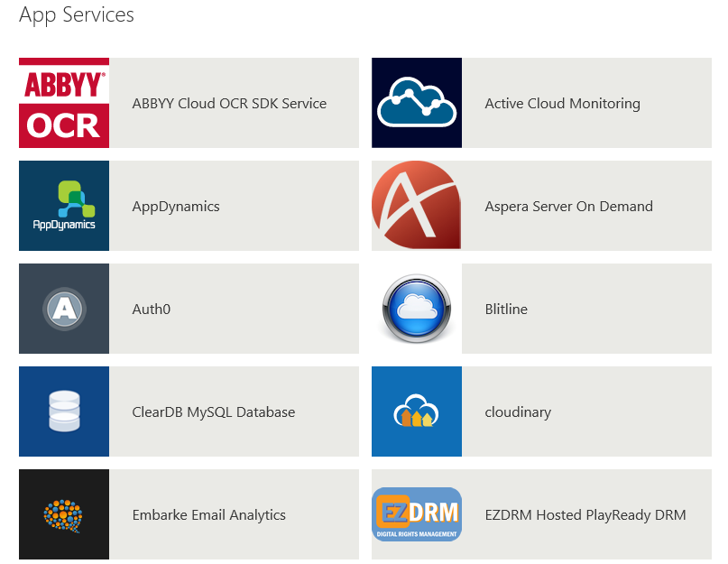Click the red Aspera logo icon

click(x=417, y=206)
